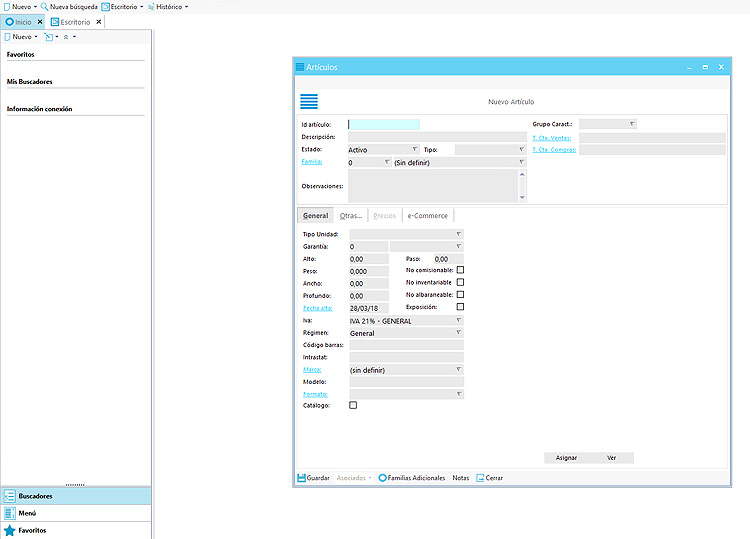Open the Asociados menu button
Image resolution: width=750 pixels, height=539 pixels.
[x=353, y=478]
